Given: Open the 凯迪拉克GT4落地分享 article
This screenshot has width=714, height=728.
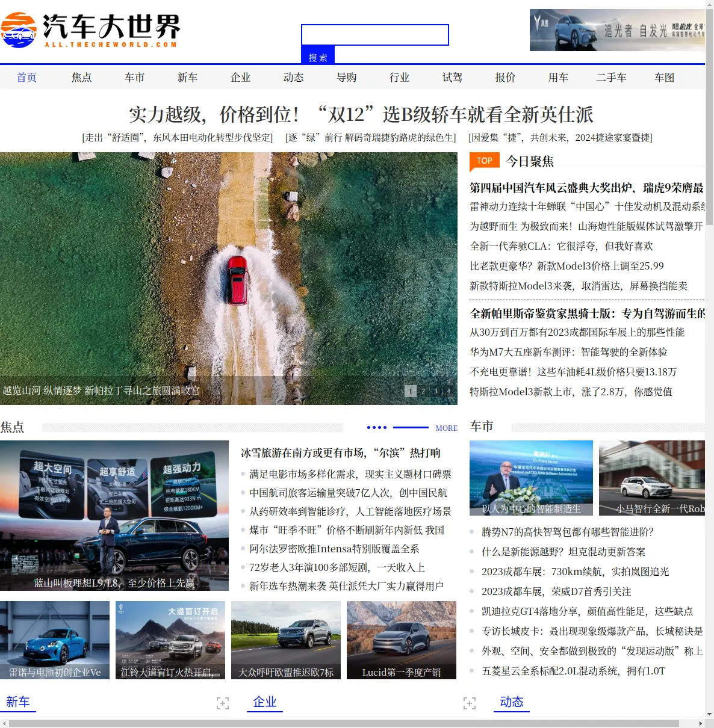Looking at the screenshot, I should tap(587, 611).
